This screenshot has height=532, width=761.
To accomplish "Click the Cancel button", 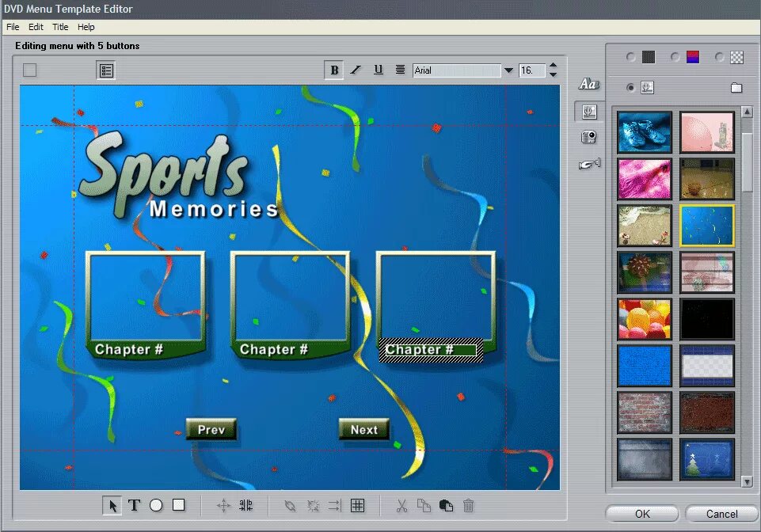I will click(721, 514).
